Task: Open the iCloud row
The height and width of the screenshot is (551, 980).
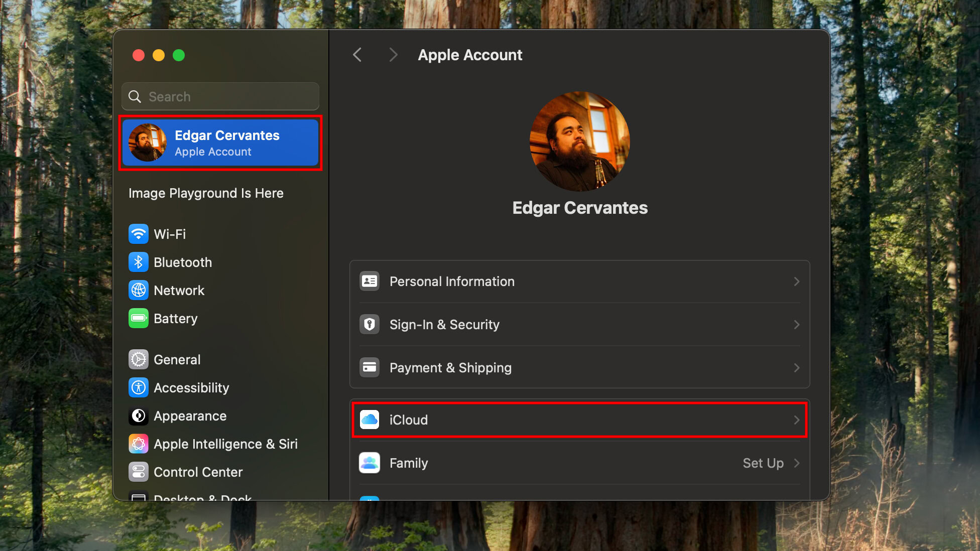Action: pyautogui.click(x=579, y=420)
